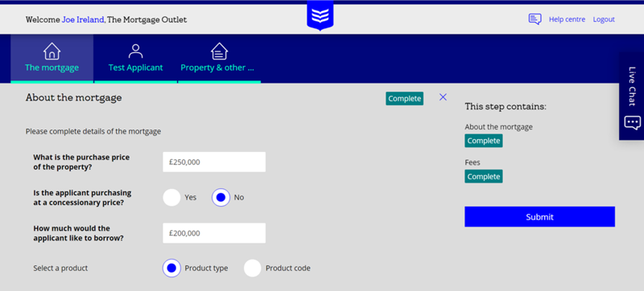644x291 pixels.
Task: Click the house icon above The mortgage
Action: tap(52, 51)
